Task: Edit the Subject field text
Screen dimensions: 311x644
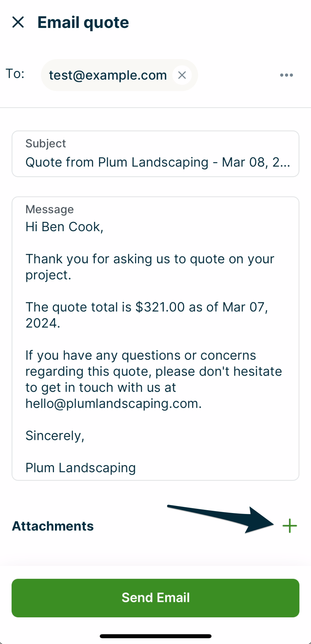Action: (x=157, y=162)
